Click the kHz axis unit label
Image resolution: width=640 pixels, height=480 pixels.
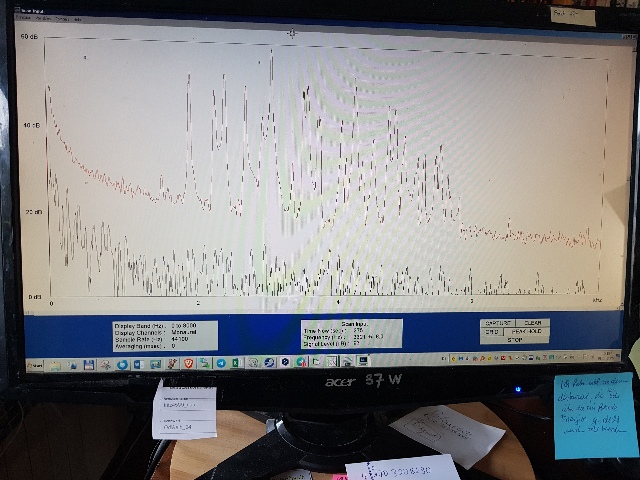[597, 300]
